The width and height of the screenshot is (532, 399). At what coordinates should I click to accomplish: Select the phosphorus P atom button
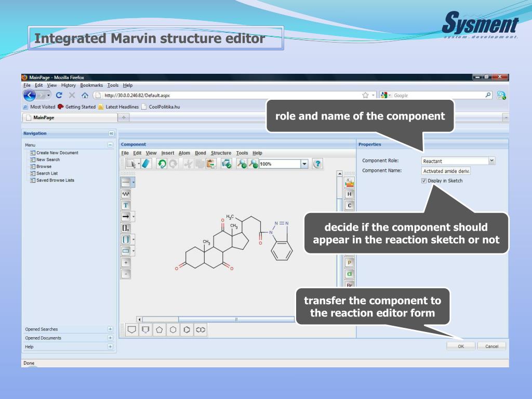[x=350, y=262]
